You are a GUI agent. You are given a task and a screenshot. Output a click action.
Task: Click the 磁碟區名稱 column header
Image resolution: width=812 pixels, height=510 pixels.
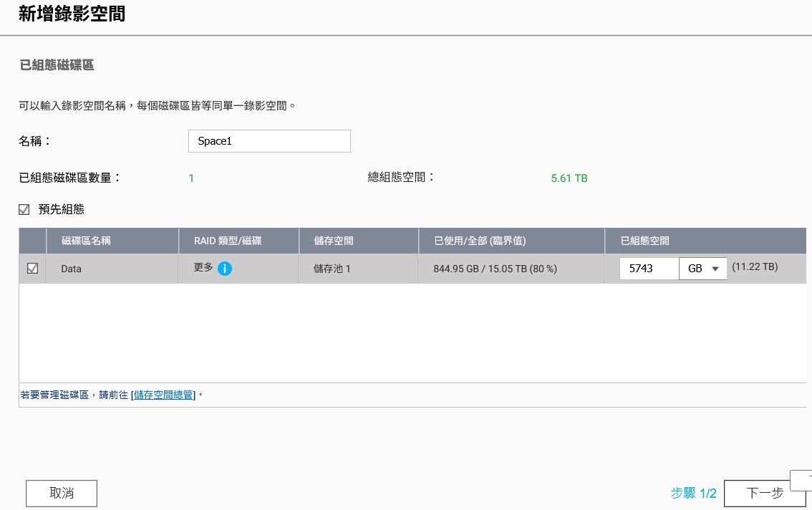[x=86, y=241]
